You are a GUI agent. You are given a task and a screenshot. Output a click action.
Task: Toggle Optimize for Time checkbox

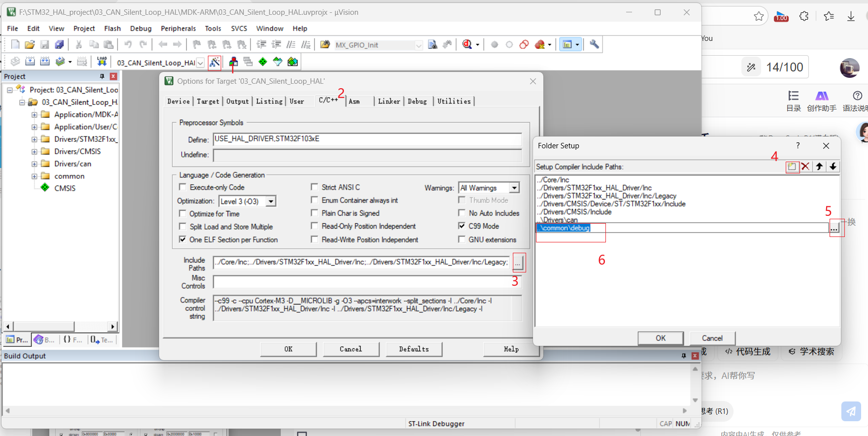click(x=183, y=213)
